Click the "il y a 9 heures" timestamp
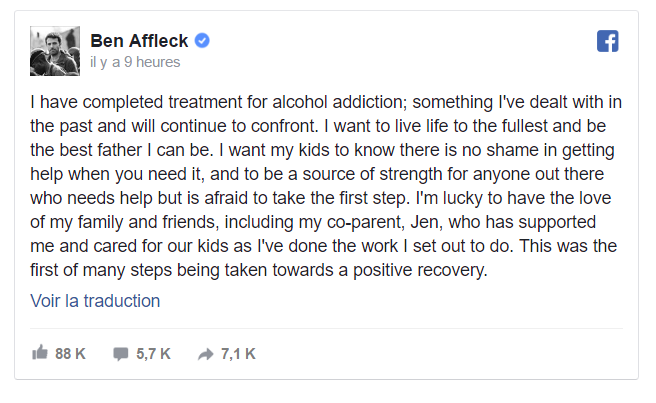Image resolution: width=656 pixels, height=403 pixels. point(135,62)
